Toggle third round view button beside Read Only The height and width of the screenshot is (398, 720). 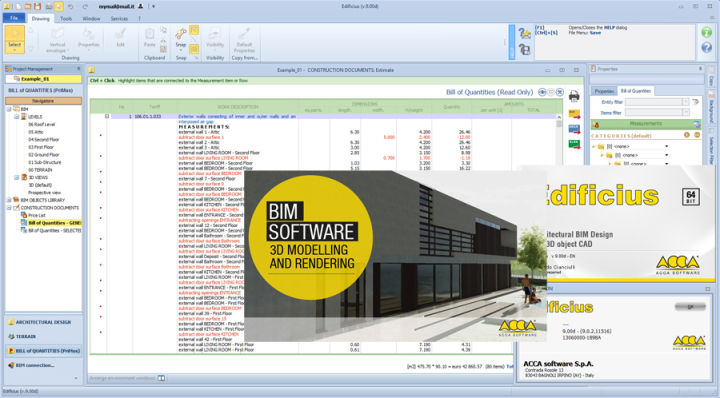pos(560,92)
